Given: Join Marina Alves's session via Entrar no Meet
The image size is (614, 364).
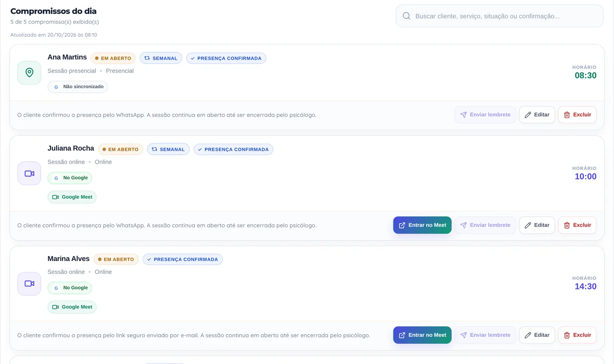Looking at the screenshot, I should point(422,335).
